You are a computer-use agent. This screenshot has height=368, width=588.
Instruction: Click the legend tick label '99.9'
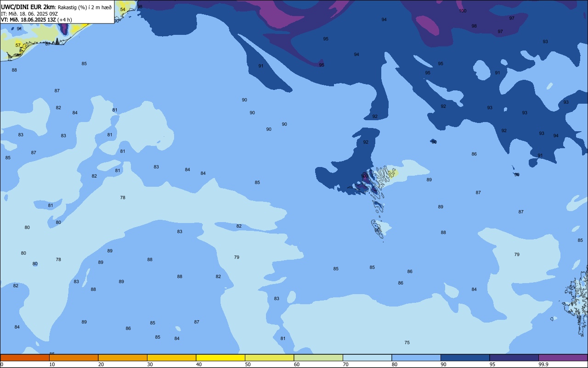coord(543,364)
